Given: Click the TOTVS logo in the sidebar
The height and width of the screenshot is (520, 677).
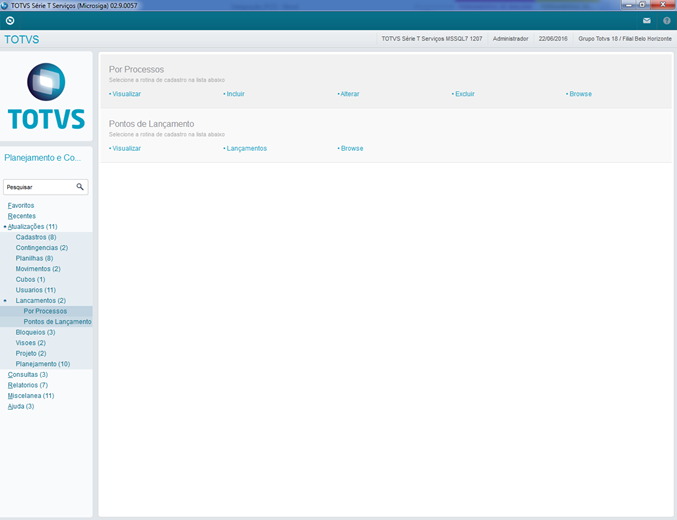Looking at the screenshot, I should tap(46, 96).
